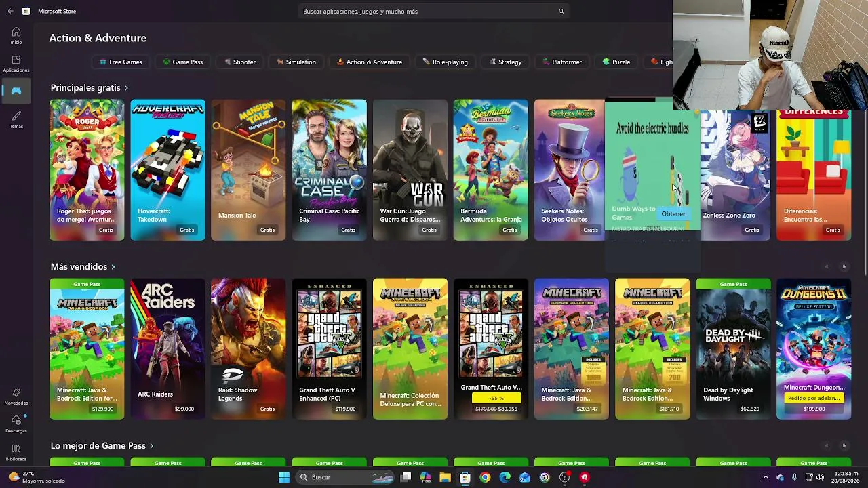Screen dimensions: 868x488
Task: Open the Dead by Daylight Windows card
Action: [733, 348]
